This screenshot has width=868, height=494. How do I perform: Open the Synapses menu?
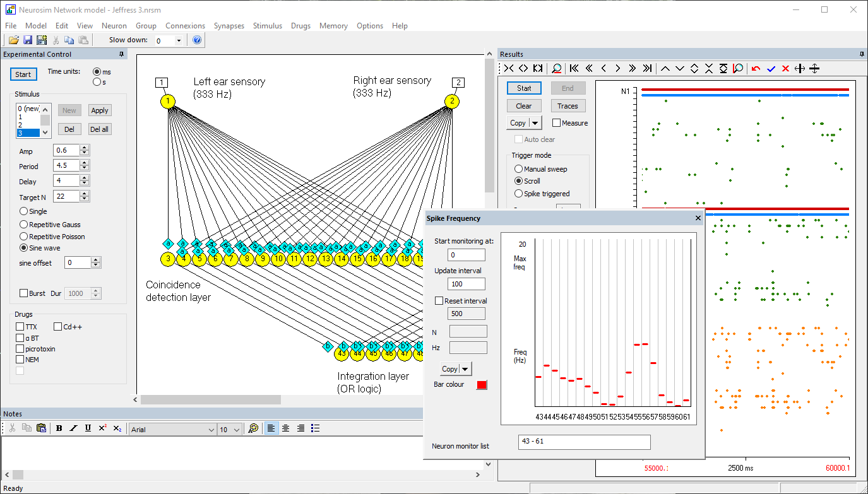(x=229, y=26)
